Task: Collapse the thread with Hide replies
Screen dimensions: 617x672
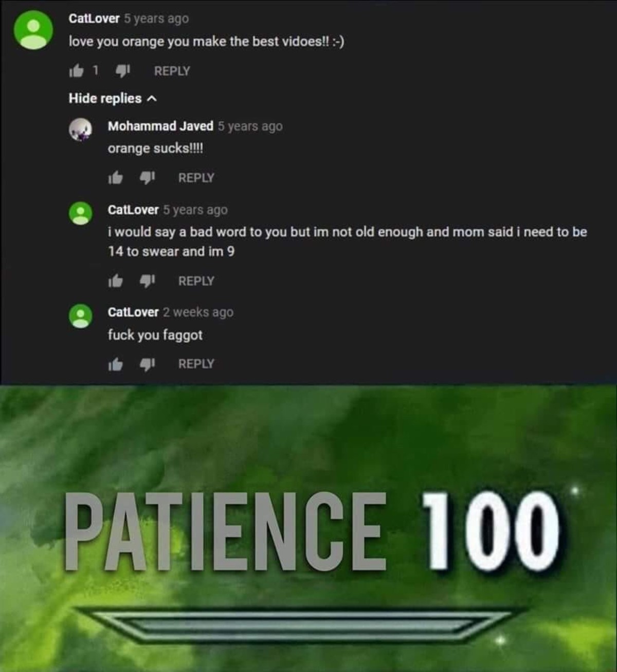Action: point(113,98)
